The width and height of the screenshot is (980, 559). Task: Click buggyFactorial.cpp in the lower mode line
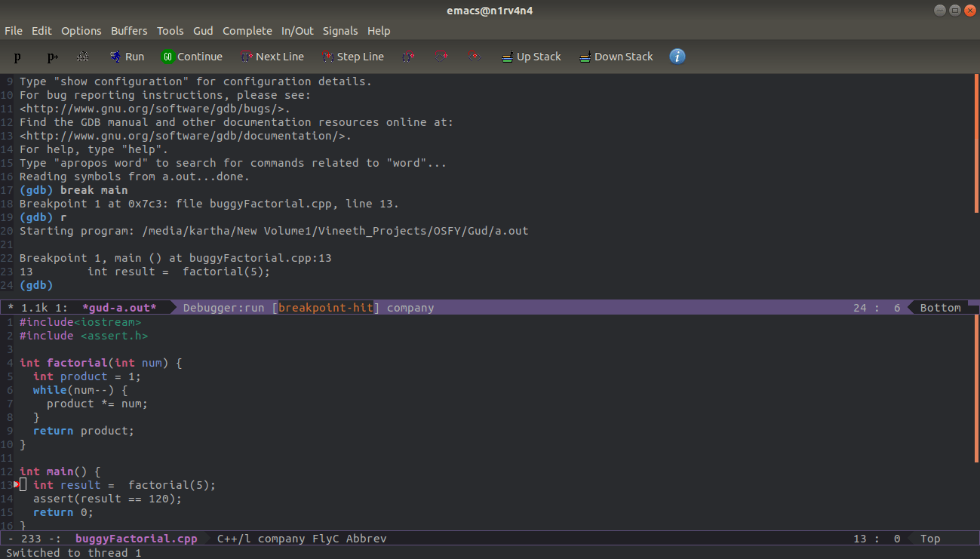coord(136,538)
